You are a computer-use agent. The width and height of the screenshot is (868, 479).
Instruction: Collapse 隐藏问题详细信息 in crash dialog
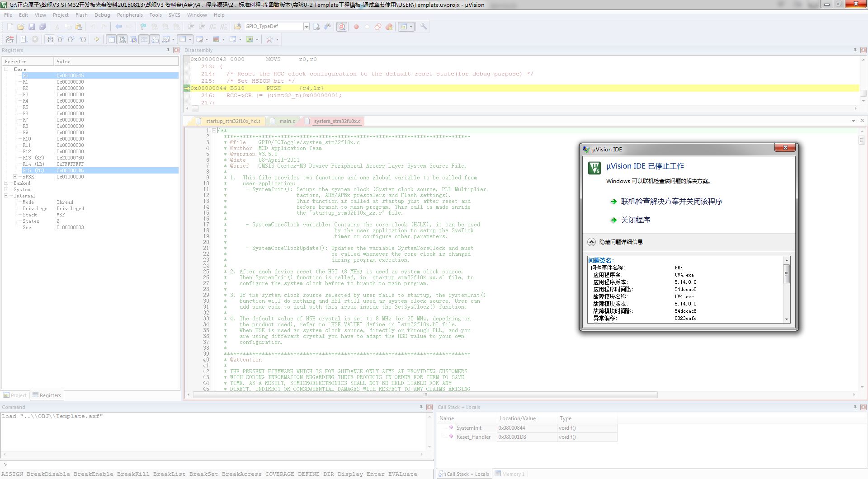(615, 242)
